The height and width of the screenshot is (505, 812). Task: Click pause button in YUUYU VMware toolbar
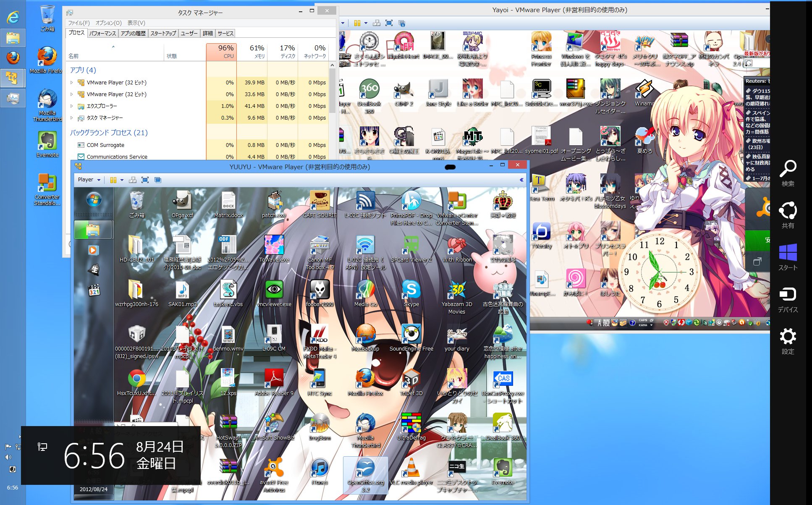tap(113, 180)
